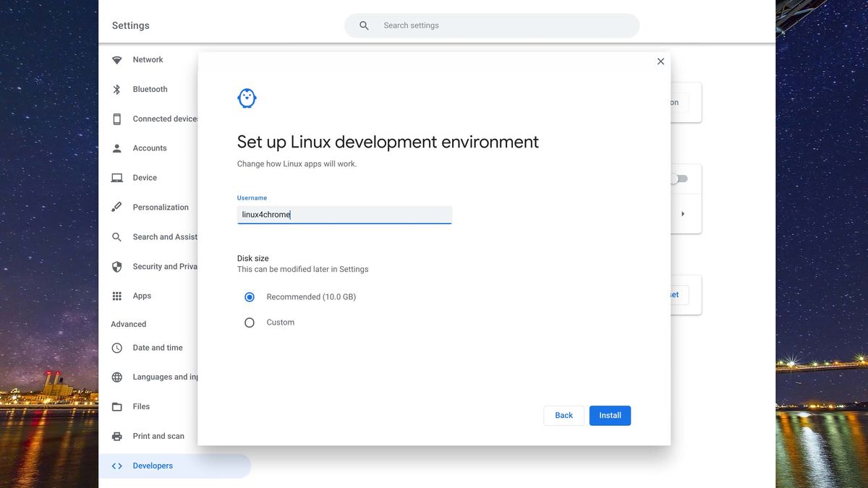Viewport: 868px width, 488px height.
Task: Go Back in the Linux setup dialog
Action: [563, 415]
